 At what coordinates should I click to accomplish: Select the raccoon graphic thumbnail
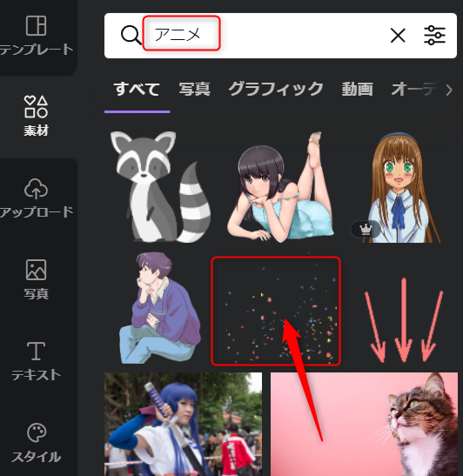click(x=160, y=187)
